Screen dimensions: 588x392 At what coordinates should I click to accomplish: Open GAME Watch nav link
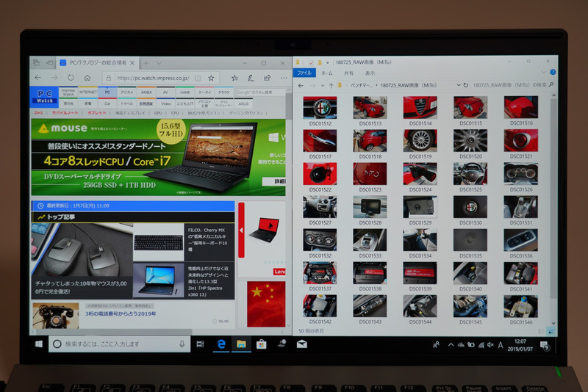185,92
